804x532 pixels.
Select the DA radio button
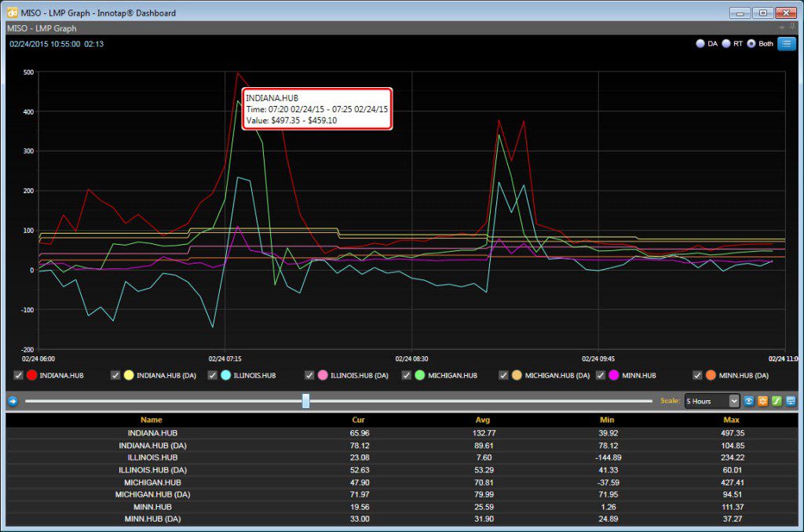click(700, 44)
